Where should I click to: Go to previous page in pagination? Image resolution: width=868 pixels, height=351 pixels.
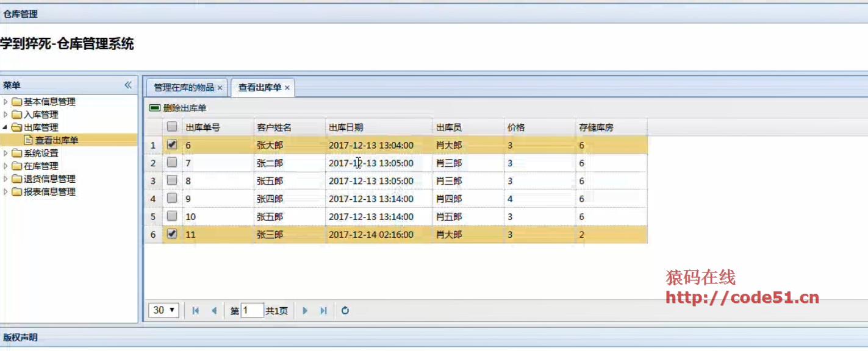214,311
